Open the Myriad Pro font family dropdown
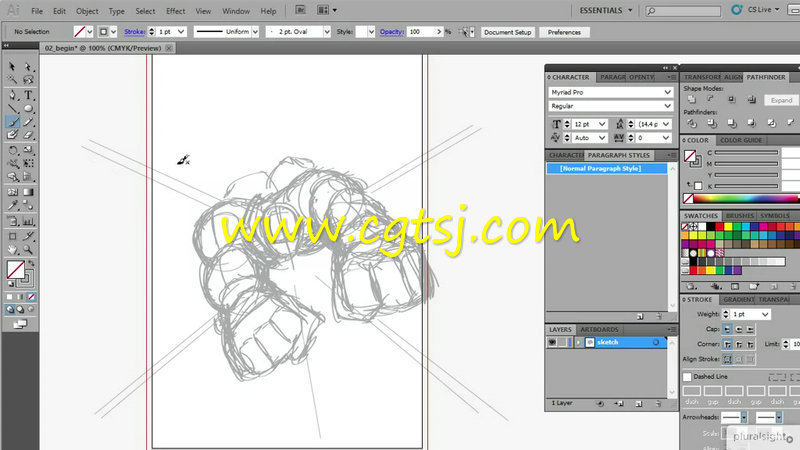Image resolution: width=800 pixels, height=450 pixels. (x=667, y=92)
